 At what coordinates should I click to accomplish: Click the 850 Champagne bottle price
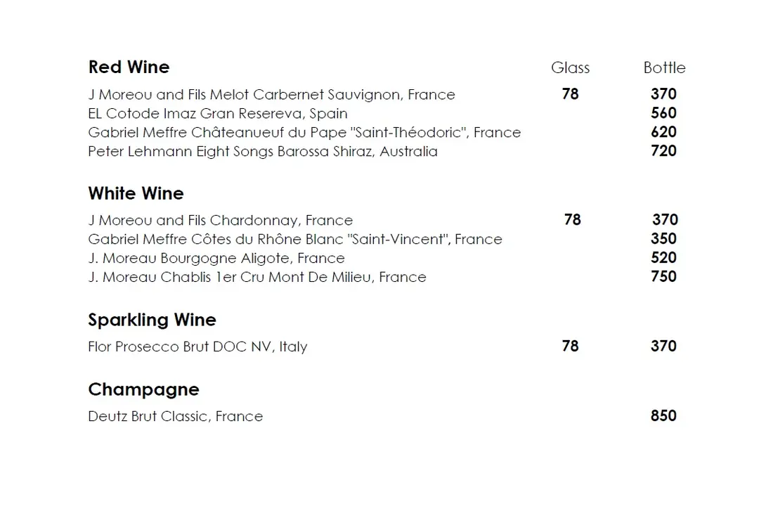tap(663, 416)
